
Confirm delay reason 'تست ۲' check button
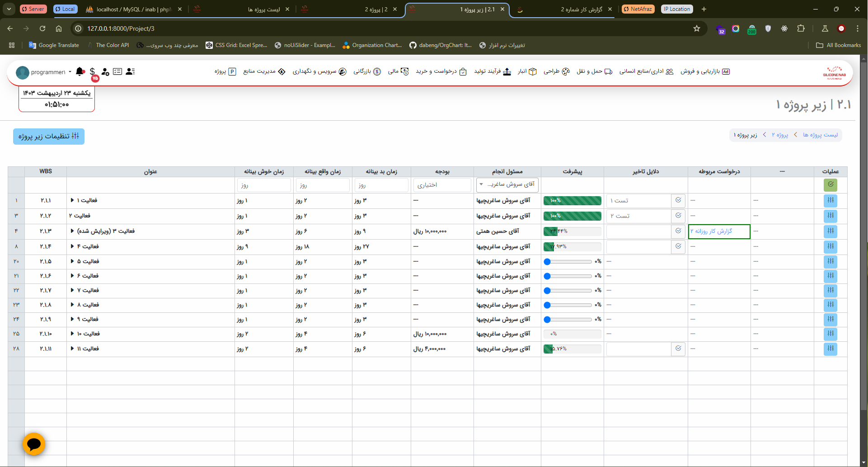coord(678,216)
